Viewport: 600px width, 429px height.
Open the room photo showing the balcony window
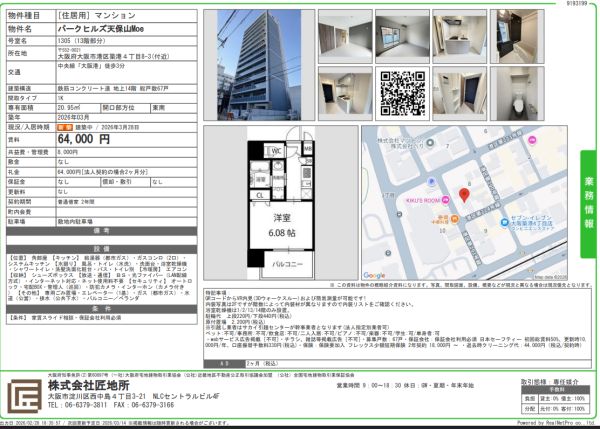[402, 36]
